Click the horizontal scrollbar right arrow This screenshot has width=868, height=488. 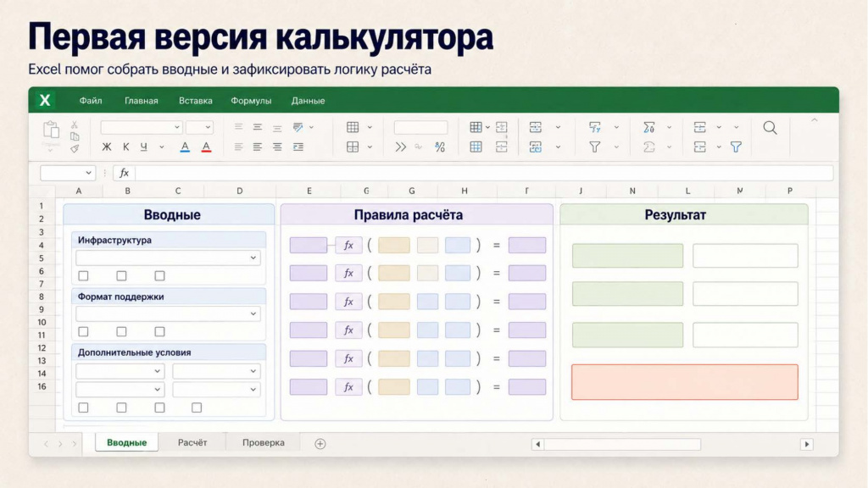click(807, 444)
